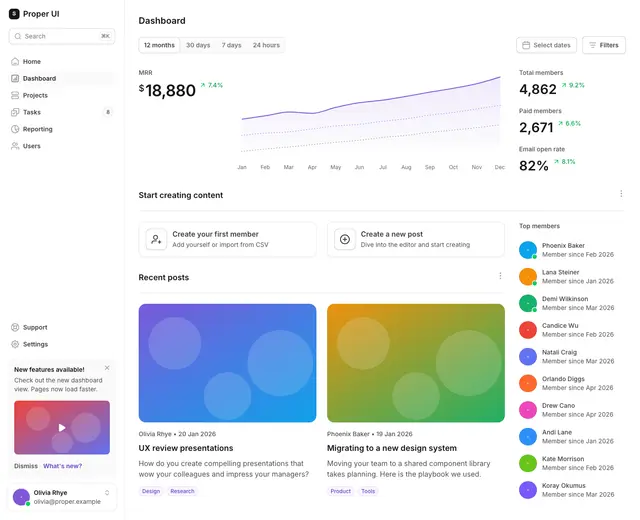640x520 pixels.
Task: Click Koray Okumus's purple avatar
Action: [x=528, y=490]
